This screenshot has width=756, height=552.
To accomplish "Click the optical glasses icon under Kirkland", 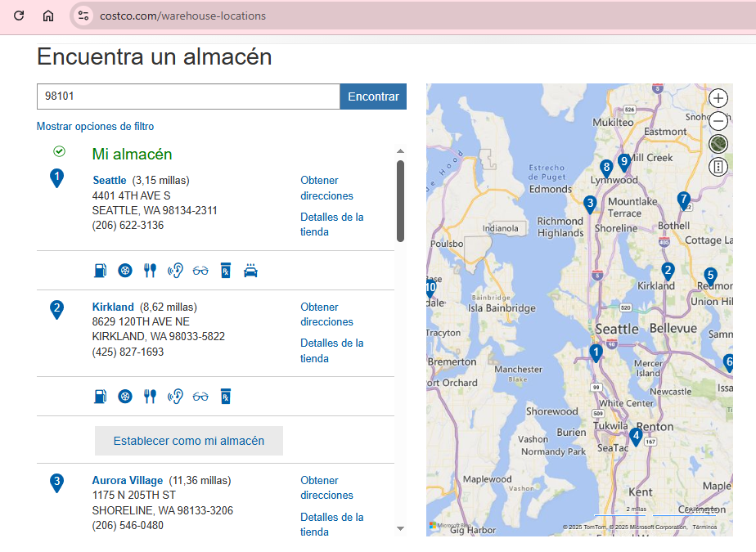I will click(x=200, y=397).
